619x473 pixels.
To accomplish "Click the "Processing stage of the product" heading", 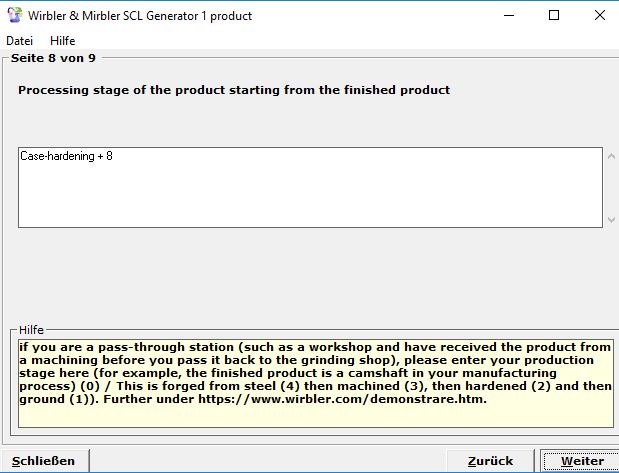I will click(234, 90).
